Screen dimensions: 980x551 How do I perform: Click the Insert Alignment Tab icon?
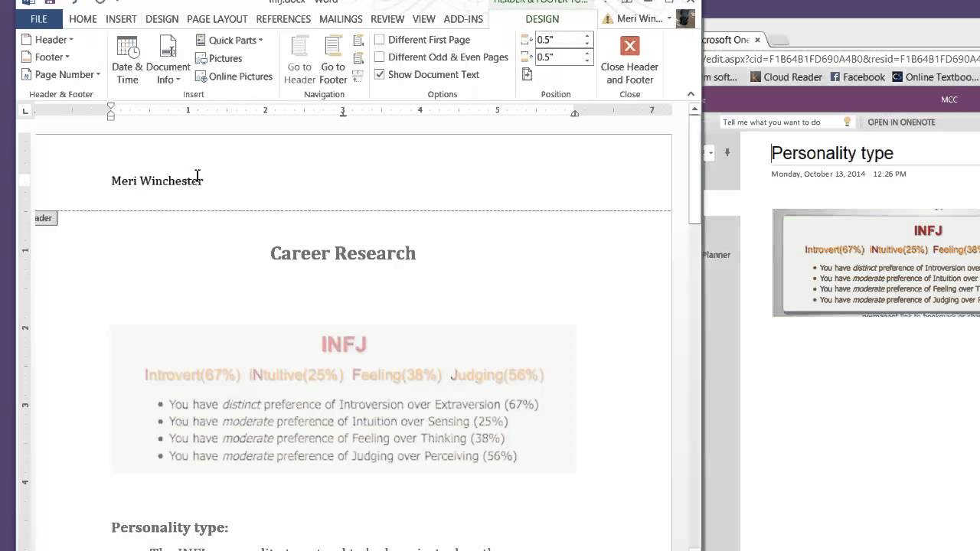[527, 74]
